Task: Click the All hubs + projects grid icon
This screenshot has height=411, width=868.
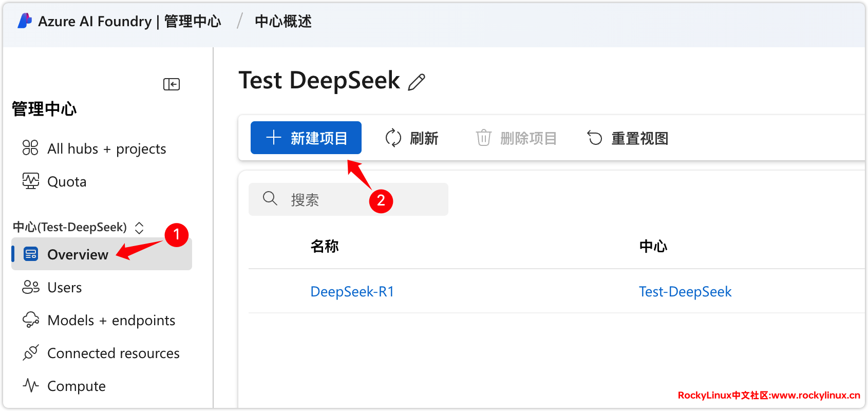Action: pyautogui.click(x=30, y=148)
